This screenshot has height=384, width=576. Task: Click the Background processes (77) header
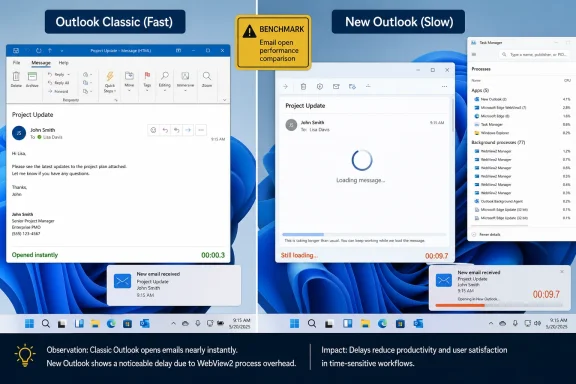[498, 143]
